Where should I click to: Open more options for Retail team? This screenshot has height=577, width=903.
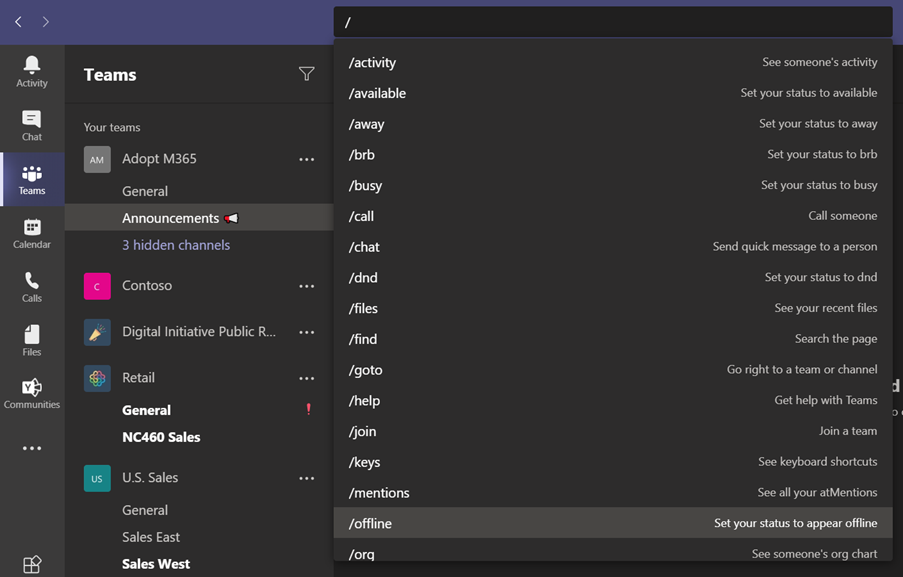coord(306,378)
